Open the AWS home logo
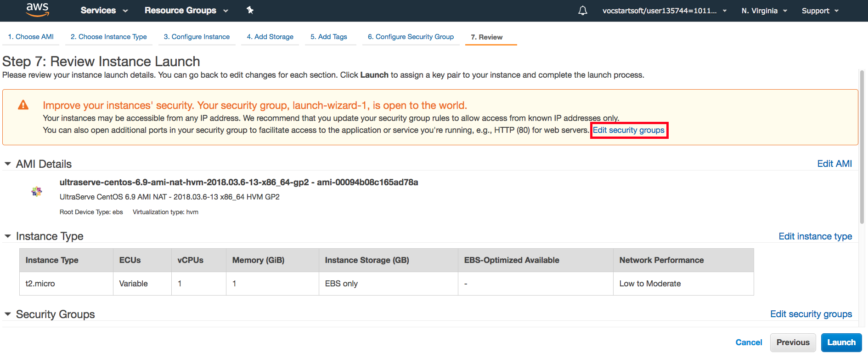The height and width of the screenshot is (359, 868). coord(37,10)
